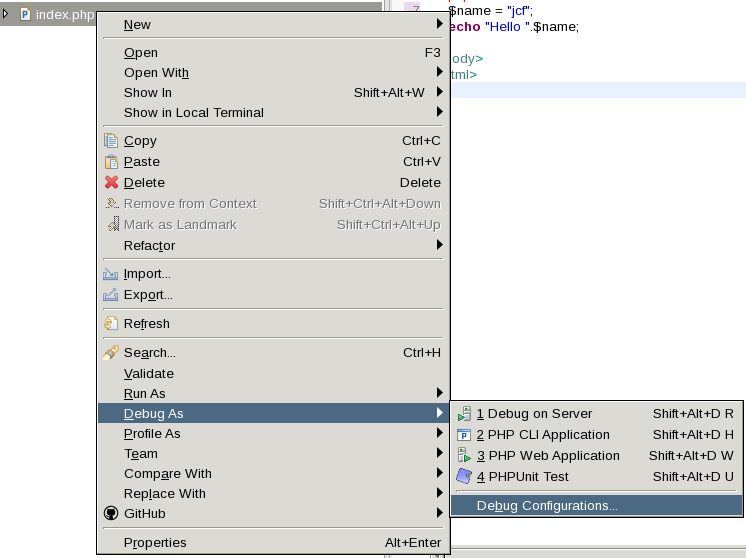Click the Refresh icon

(x=112, y=324)
